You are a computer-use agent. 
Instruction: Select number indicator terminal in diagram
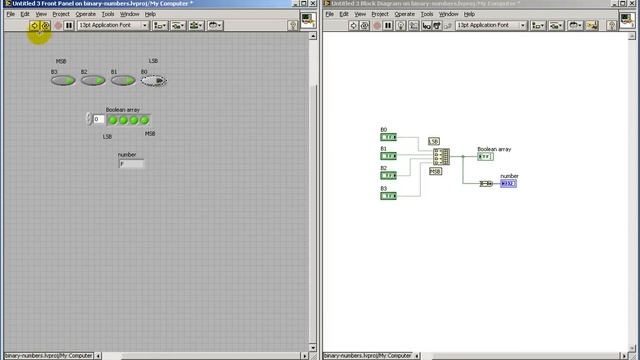coord(509,184)
